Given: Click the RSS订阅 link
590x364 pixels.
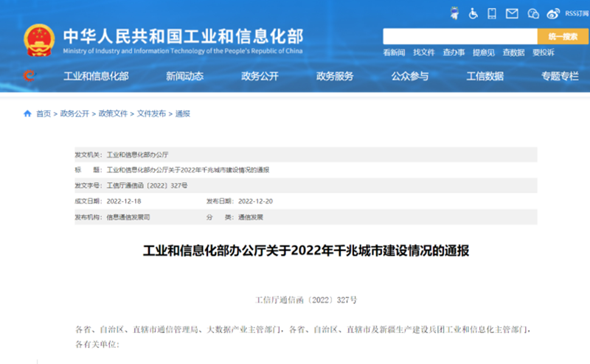Looking at the screenshot, I should tap(576, 13).
